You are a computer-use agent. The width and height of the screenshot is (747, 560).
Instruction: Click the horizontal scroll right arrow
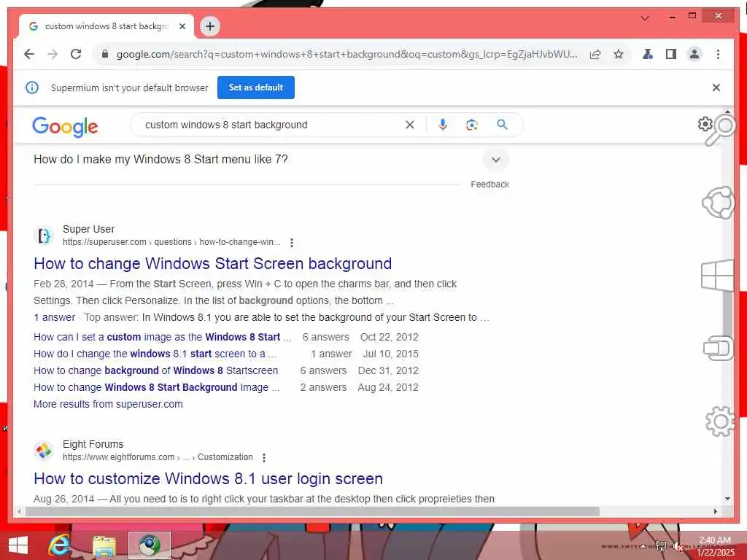[x=715, y=511]
